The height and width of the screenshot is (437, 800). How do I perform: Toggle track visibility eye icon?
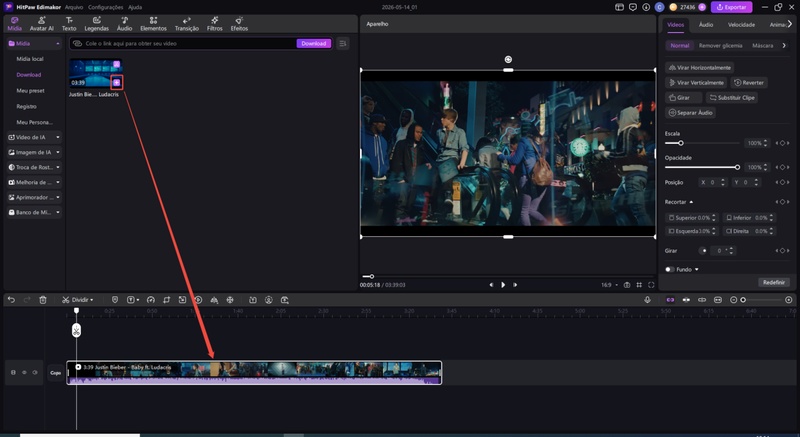24,373
